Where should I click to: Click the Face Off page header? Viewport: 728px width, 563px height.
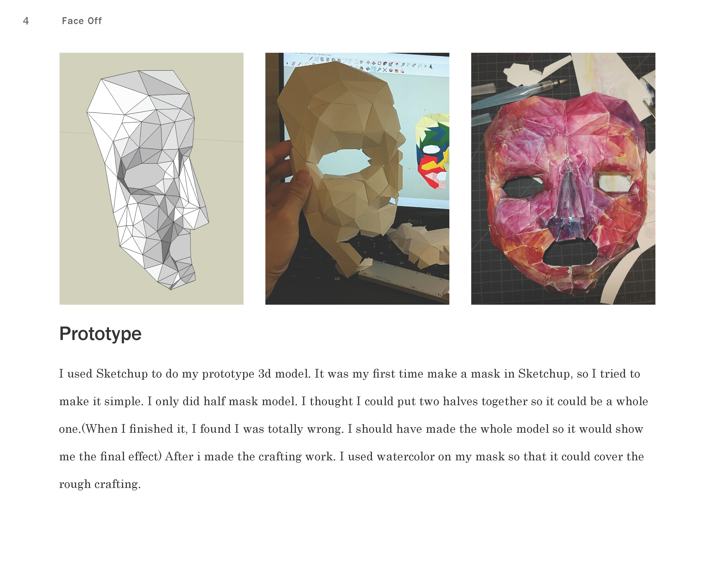[x=82, y=21]
